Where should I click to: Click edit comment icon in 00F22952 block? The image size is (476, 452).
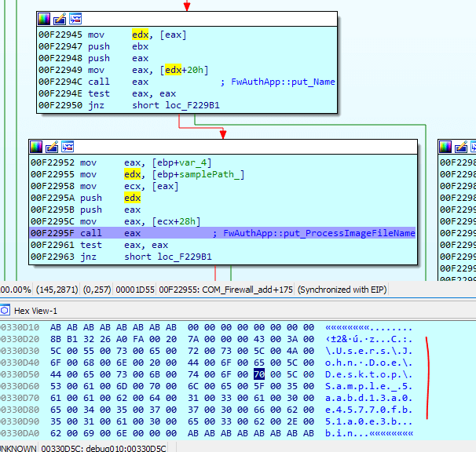click(x=52, y=147)
